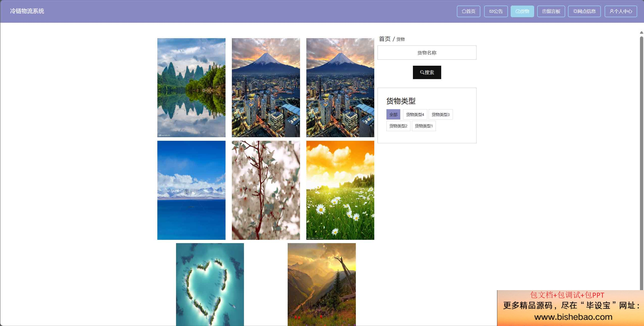644x326 pixels.
Task: Open the green mountain lake thumbnail
Action: (x=191, y=88)
